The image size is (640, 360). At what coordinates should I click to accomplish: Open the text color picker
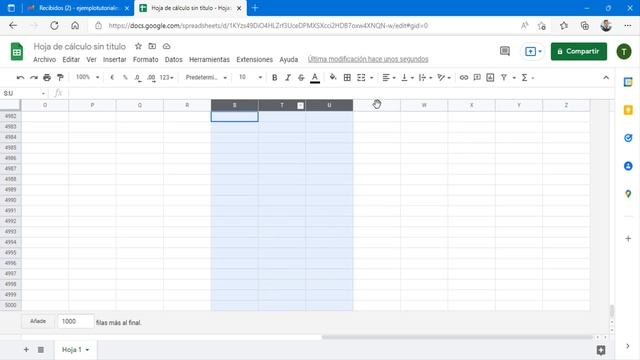[x=315, y=78]
